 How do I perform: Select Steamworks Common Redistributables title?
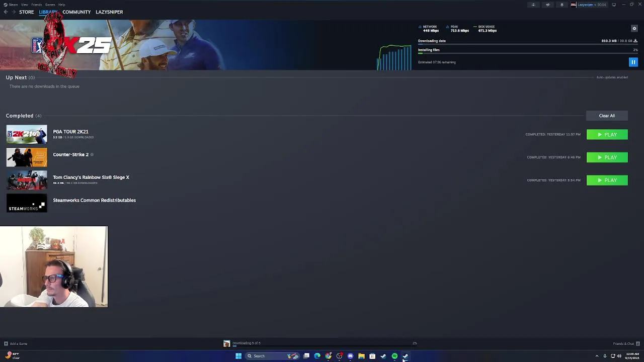[94, 200]
